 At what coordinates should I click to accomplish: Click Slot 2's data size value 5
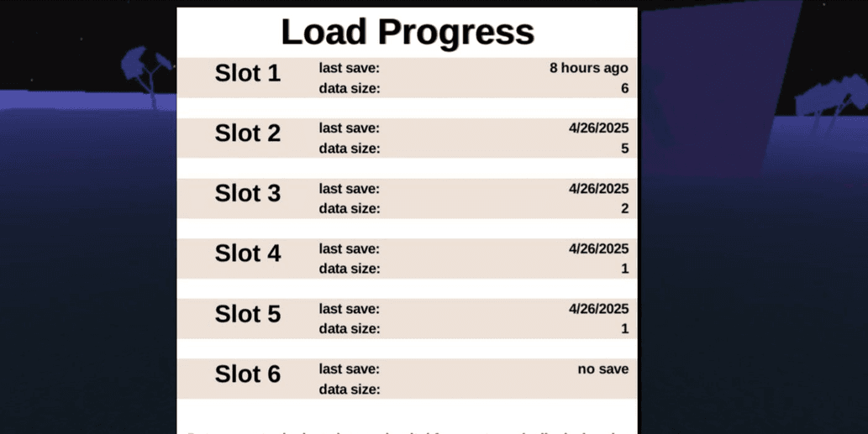point(624,149)
